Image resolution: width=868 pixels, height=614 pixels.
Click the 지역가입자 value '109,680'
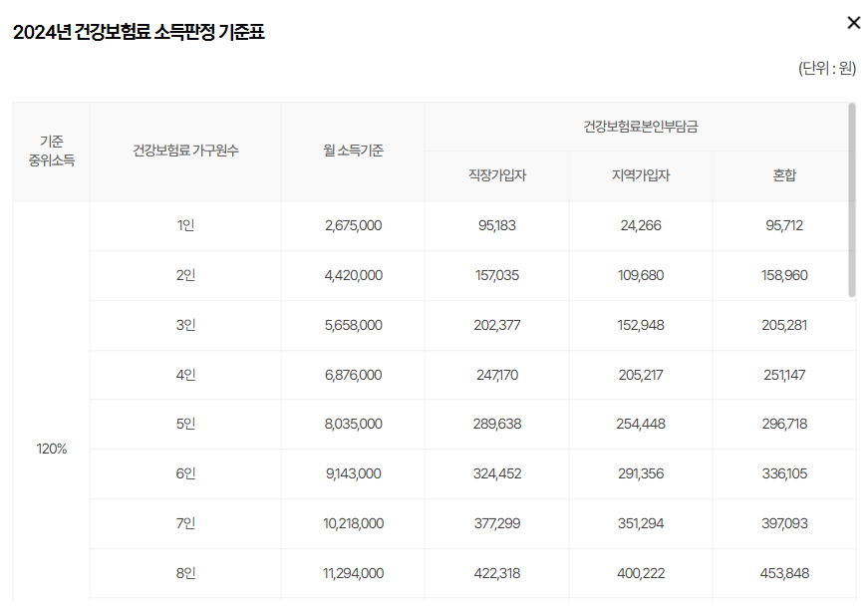641,275
